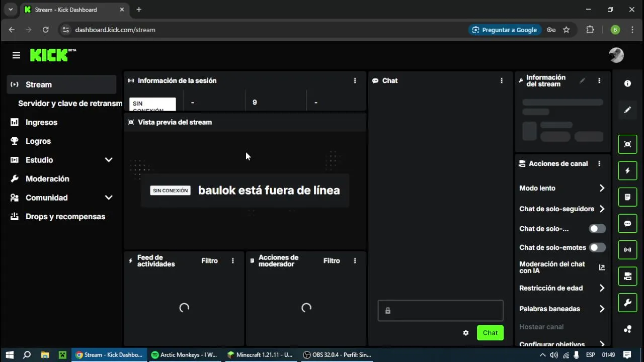Open the notification center icon
Viewport: 644px width, 362px height.
(x=627, y=354)
